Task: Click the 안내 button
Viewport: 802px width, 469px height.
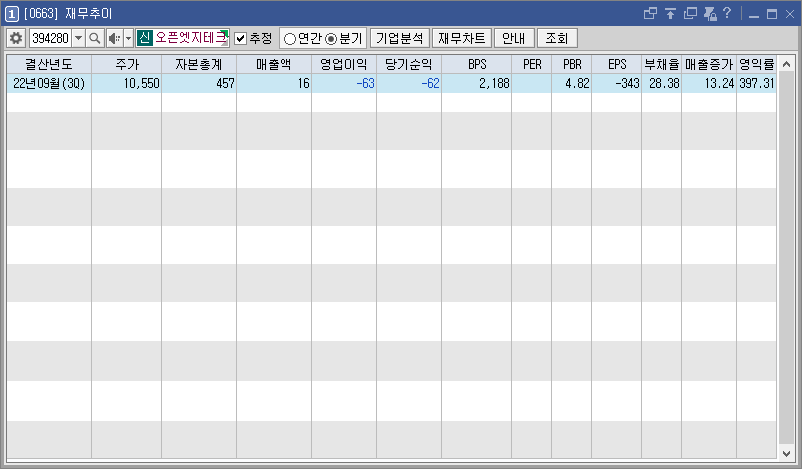Action: tap(514, 38)
